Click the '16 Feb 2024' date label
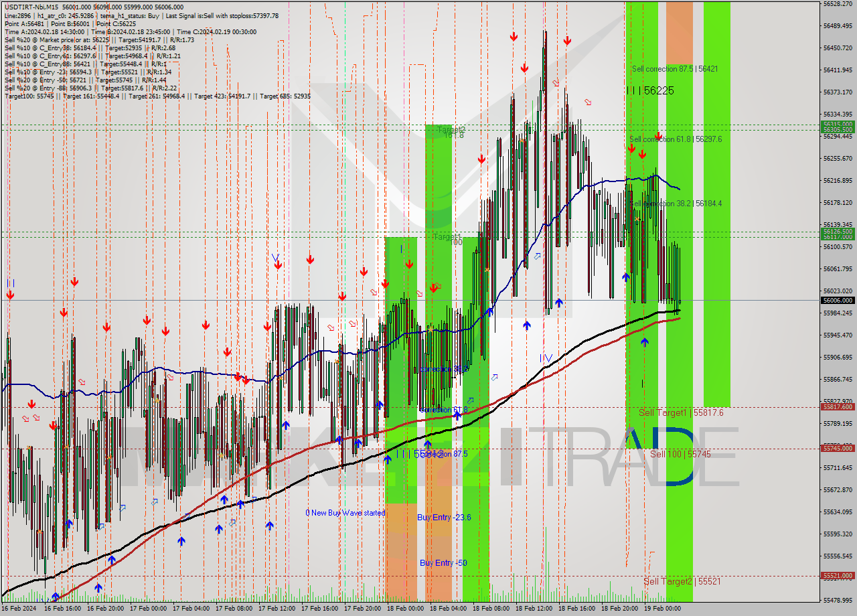Viewport: 857px width, 616px height. pos(20,609)
